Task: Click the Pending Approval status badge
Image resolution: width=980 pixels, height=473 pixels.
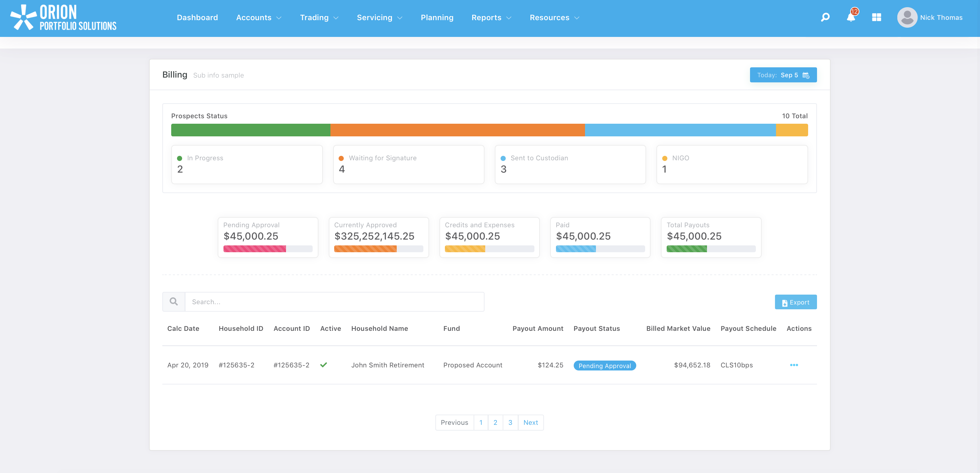Action: 604,365
